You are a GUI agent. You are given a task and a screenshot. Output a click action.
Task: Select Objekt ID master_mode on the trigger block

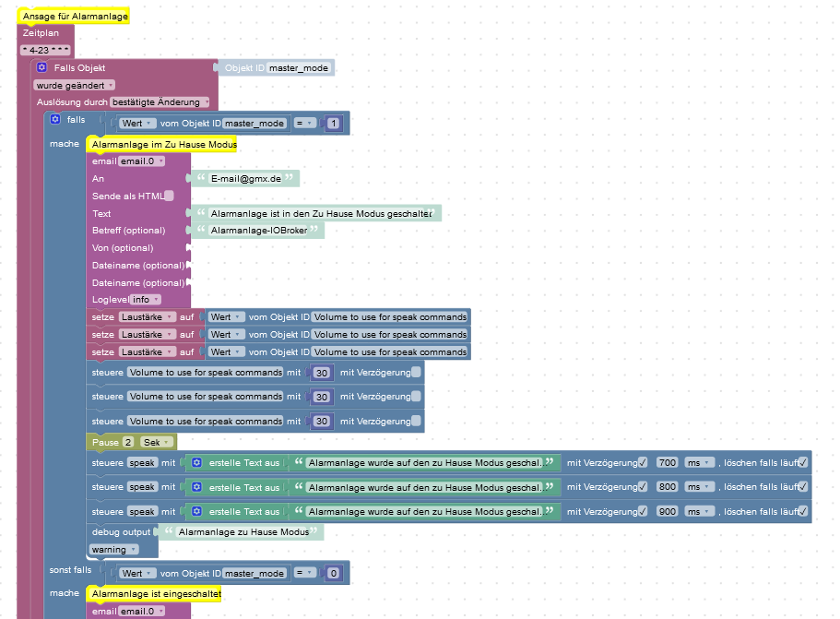coord(299,67)
